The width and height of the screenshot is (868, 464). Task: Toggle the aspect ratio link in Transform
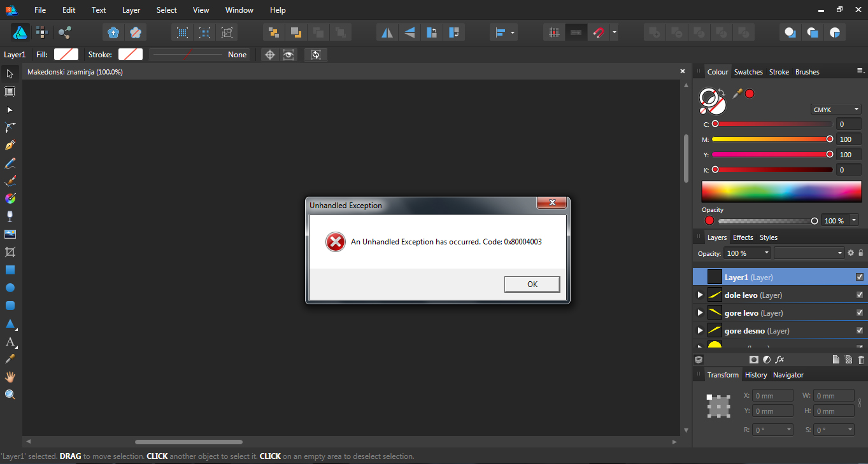(x=860, y=403)
